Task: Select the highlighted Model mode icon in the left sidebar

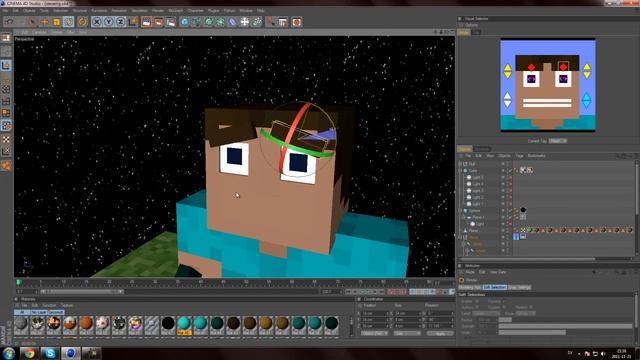Action: click(x=6, y=65)
